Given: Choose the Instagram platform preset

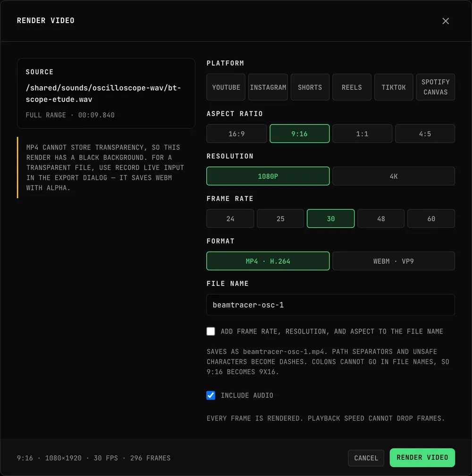Looking at the screenshot, I should tap(268, 87).
